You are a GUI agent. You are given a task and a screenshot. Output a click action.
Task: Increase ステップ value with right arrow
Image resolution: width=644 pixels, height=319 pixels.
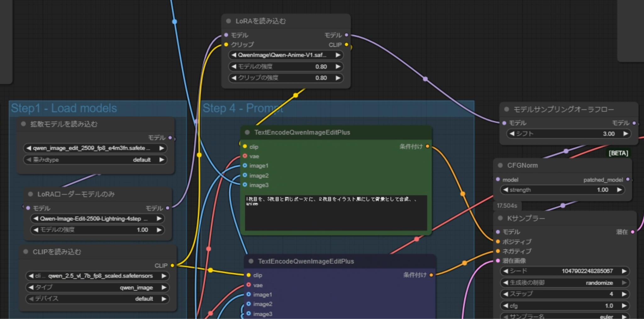coord(624,294)
